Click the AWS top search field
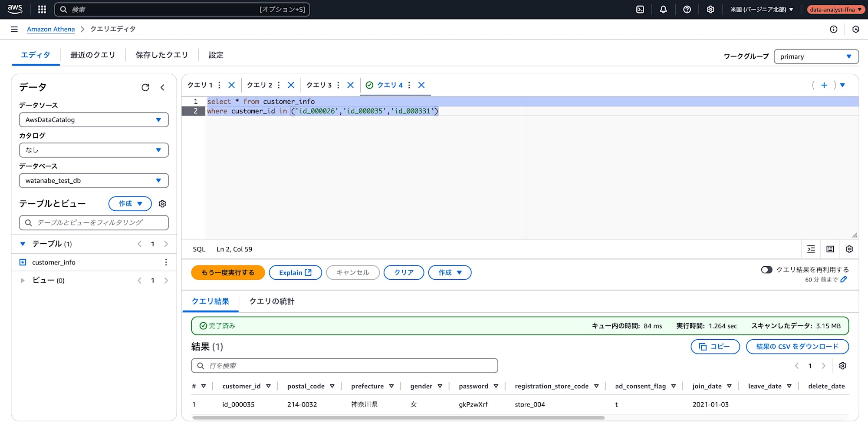 [x=182, y=9]
